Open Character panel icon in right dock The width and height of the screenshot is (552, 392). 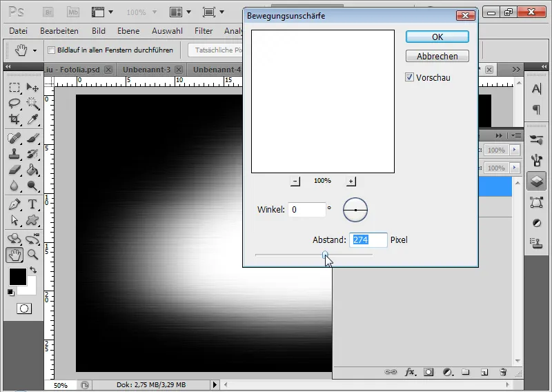[x=536, y=89]
